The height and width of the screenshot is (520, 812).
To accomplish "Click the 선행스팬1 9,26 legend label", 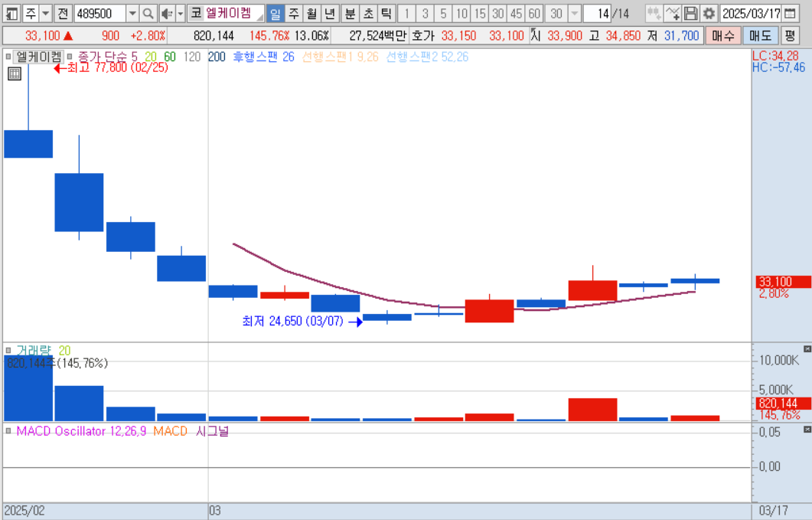I will [341, 57].
